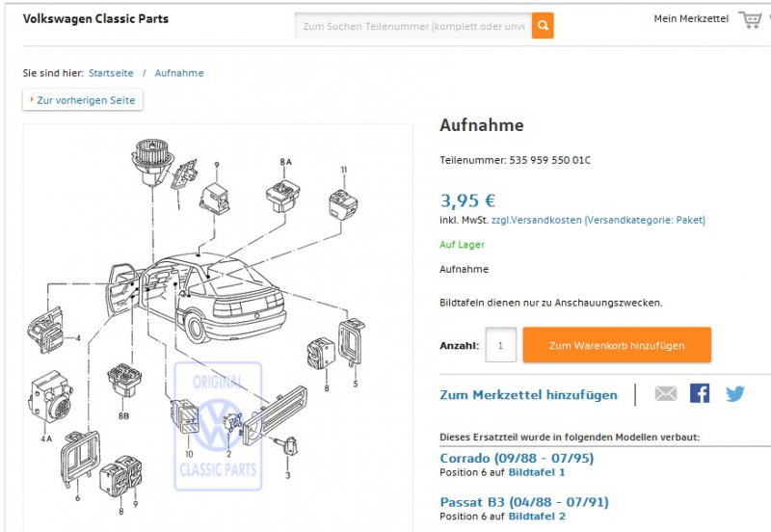Click Zum Warenkorb hinzufügen button
771x532 pixels.
(617, 345)
